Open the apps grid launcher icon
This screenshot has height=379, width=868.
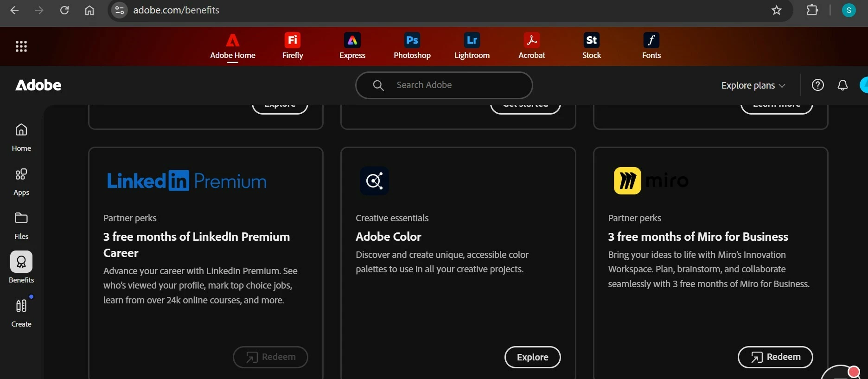coord(21,46)
